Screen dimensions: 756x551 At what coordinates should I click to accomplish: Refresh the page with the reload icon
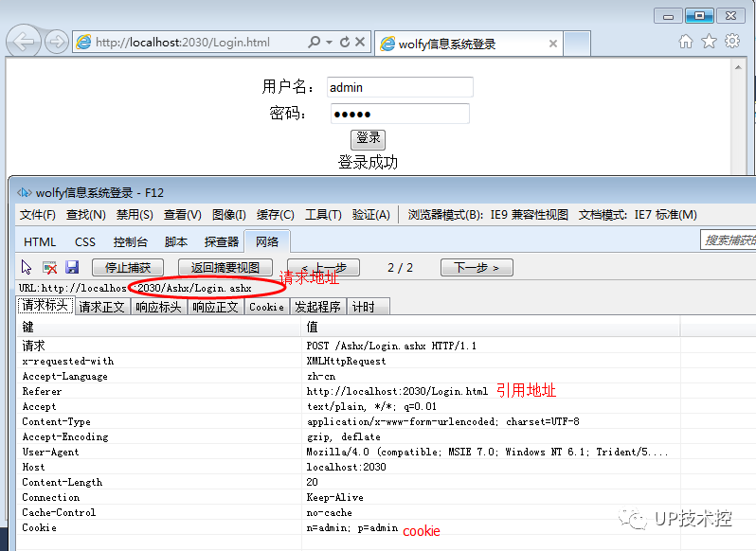344,42
